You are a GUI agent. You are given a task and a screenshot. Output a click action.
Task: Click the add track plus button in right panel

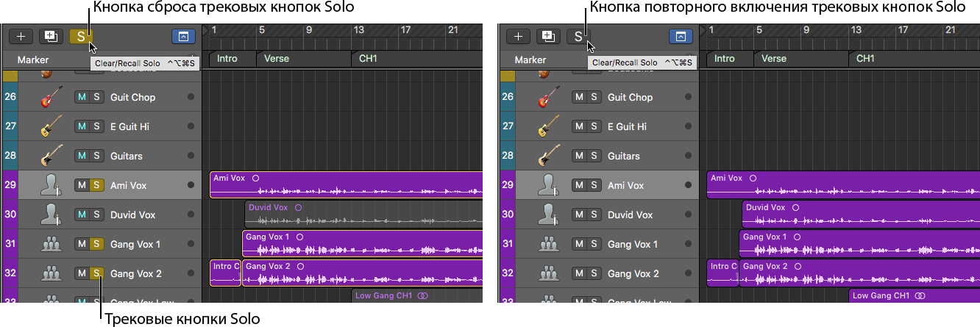(x=518, y=36)
